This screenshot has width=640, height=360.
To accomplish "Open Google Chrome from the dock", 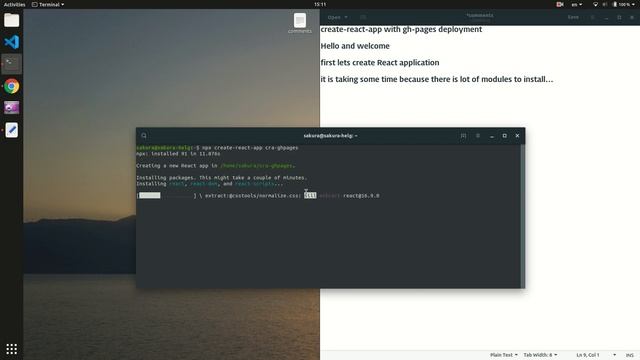I will pyautogui.click(x=11, y=86).
